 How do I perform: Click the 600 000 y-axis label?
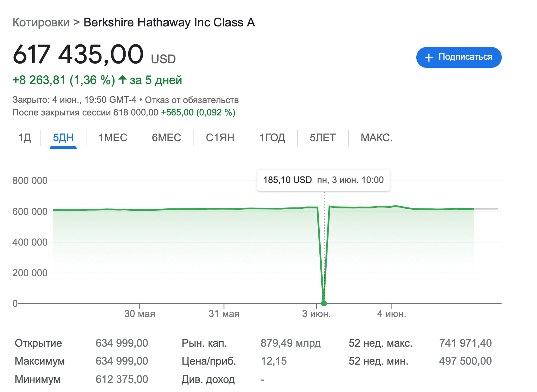(x=30, y=212)
